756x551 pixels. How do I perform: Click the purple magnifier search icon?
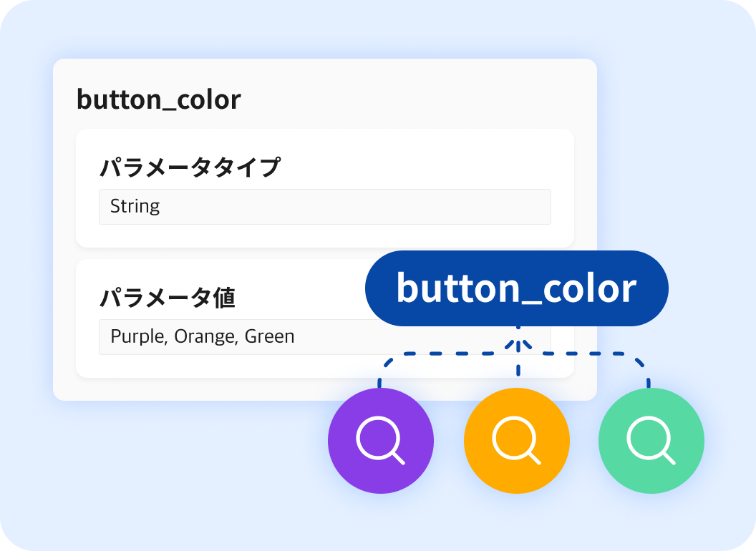(x=381, y=441)
